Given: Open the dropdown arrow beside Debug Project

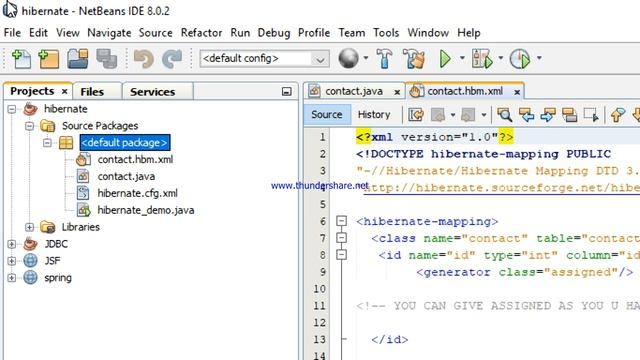Looking at the screenshot, I should (500, 58).
